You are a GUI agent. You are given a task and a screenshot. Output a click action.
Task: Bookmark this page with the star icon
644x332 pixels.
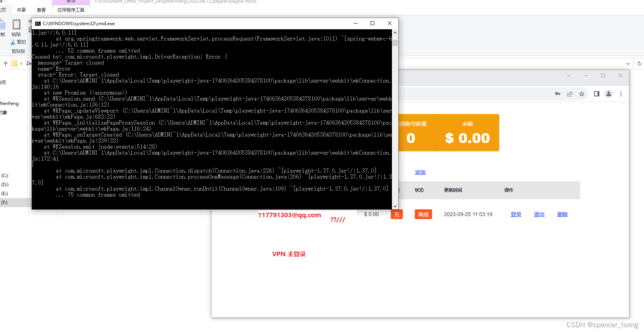[582, 94]
